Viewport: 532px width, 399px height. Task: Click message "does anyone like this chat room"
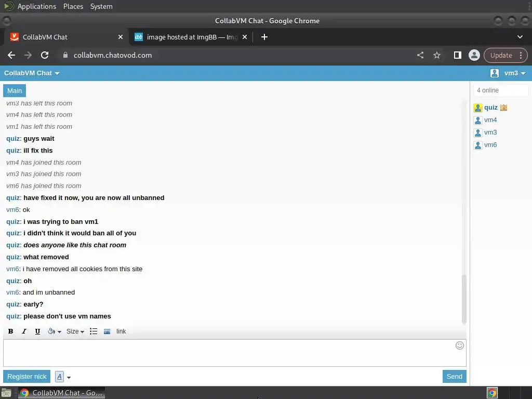pos(75,245)
